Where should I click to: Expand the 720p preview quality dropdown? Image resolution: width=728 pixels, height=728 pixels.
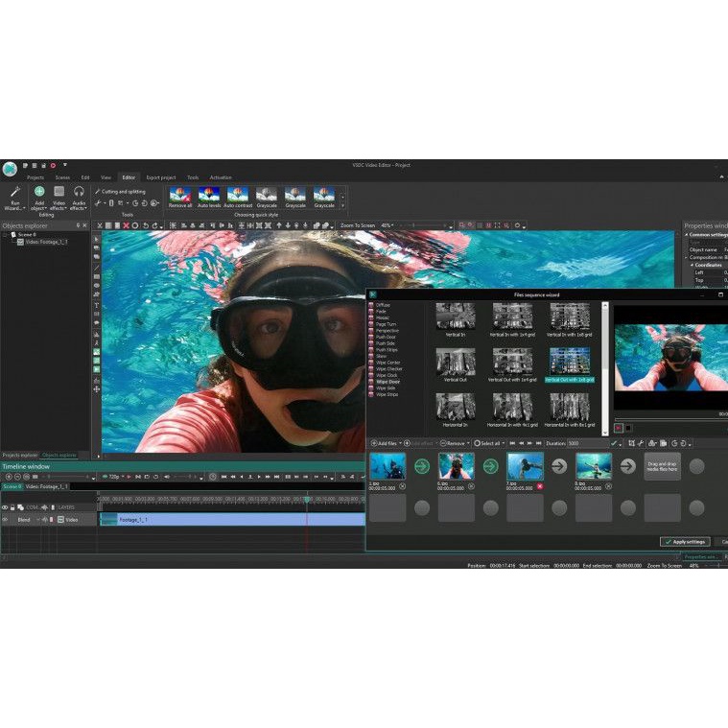click(x=116, y=476)
